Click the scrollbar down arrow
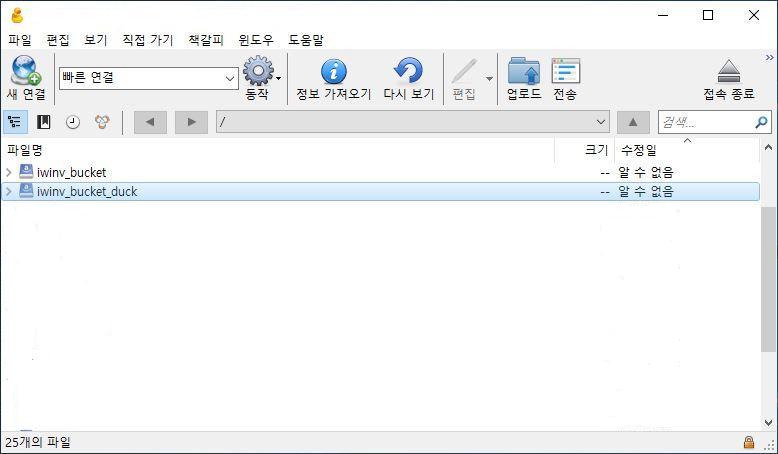Image resolution: width=778 pixels, height=454 pixels. coord(768,423)
